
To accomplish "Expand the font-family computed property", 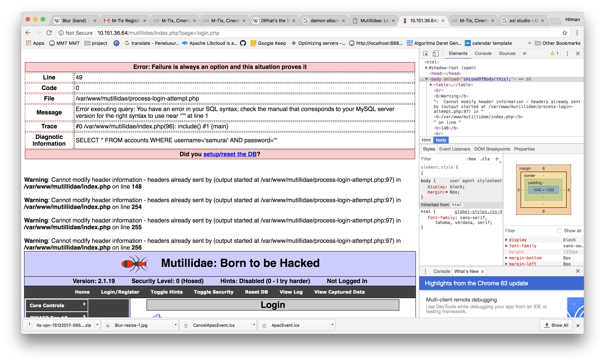I will (506, 246).
